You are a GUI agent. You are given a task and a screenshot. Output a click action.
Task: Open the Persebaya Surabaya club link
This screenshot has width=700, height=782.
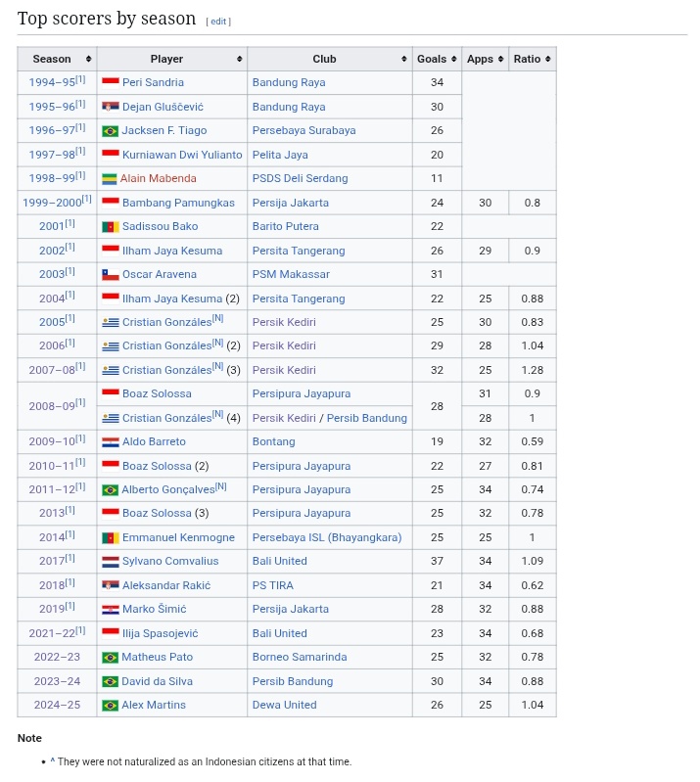pyautogui.click(x=303, y=130)
